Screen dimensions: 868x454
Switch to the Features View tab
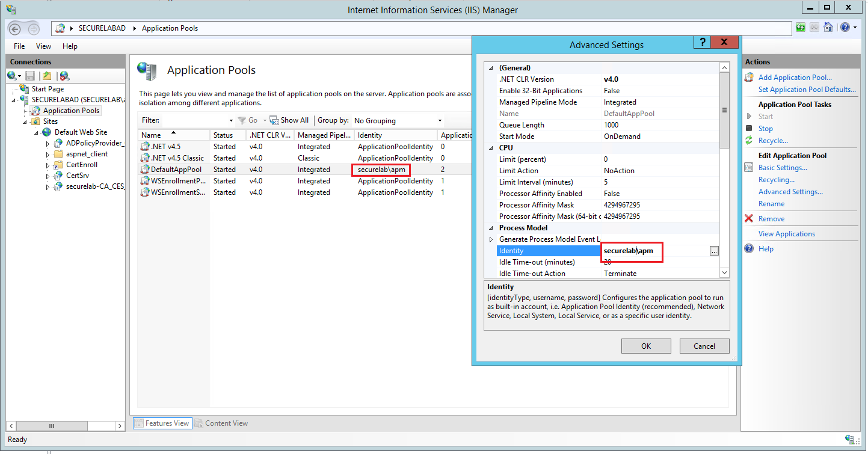tap(162, 423)
